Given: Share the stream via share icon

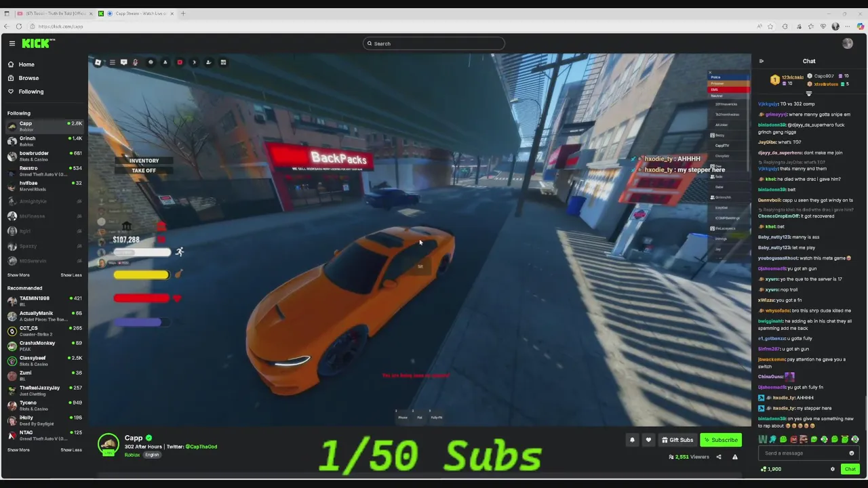Looking at the screenshot, I should (719, 457).
